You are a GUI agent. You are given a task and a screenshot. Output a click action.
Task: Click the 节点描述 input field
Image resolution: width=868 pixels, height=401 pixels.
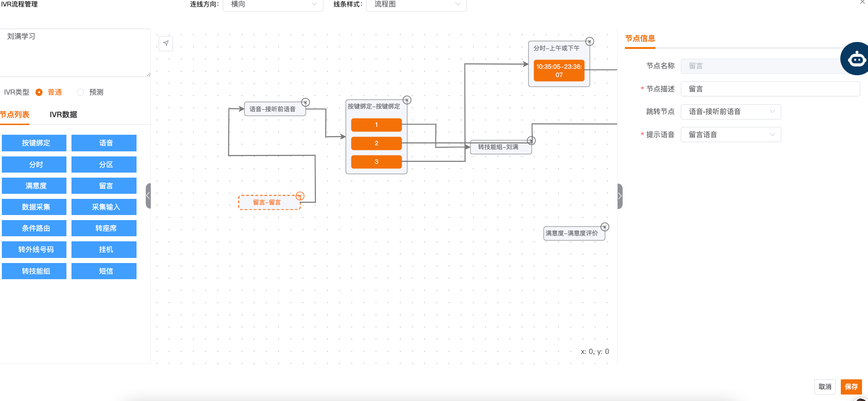tap(770, 89)
